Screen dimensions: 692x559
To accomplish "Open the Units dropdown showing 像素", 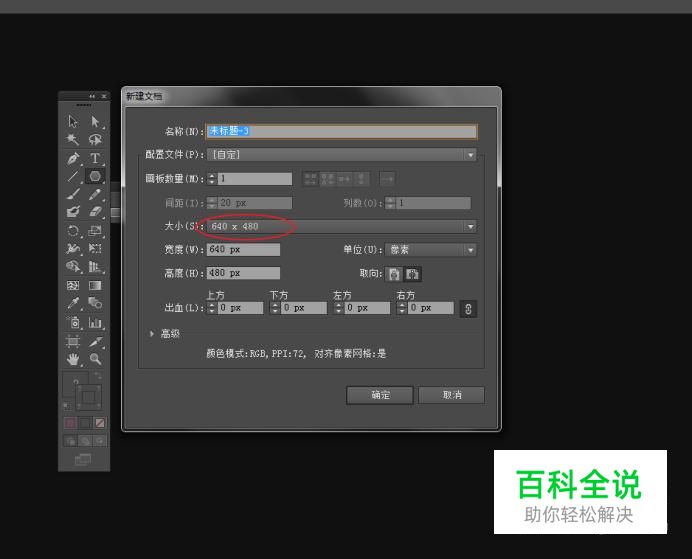I will [431, 250].
